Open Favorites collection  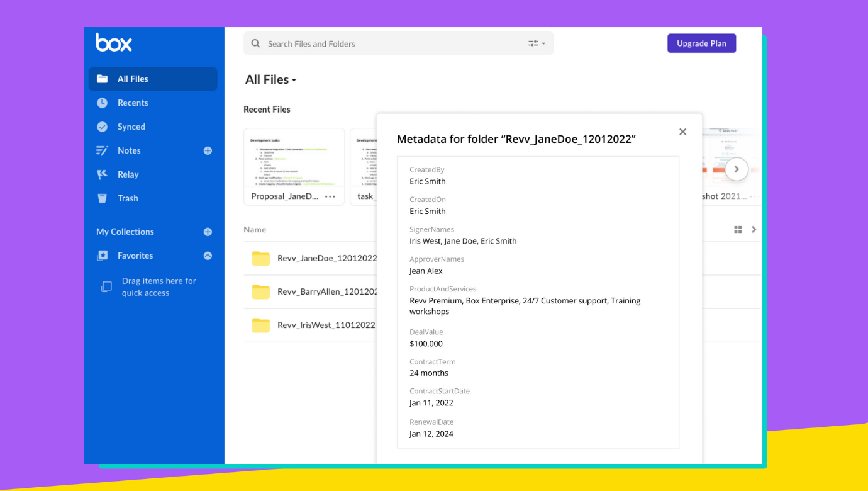(x=135, y=256)
